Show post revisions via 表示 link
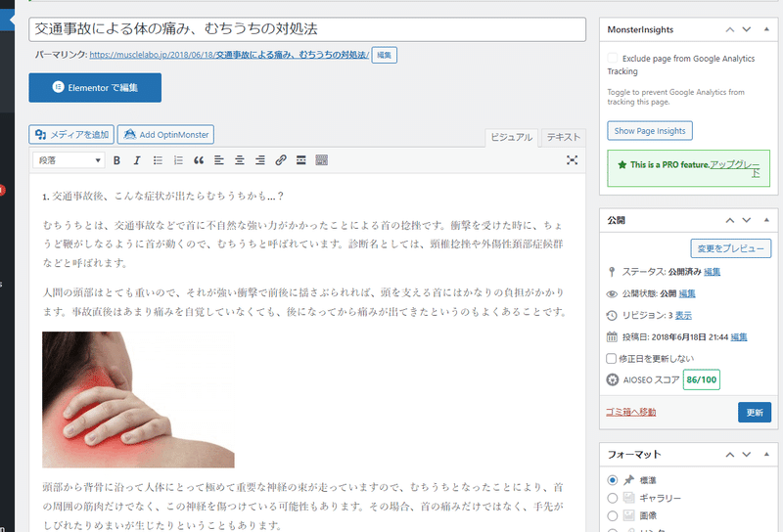 (683, 316)
